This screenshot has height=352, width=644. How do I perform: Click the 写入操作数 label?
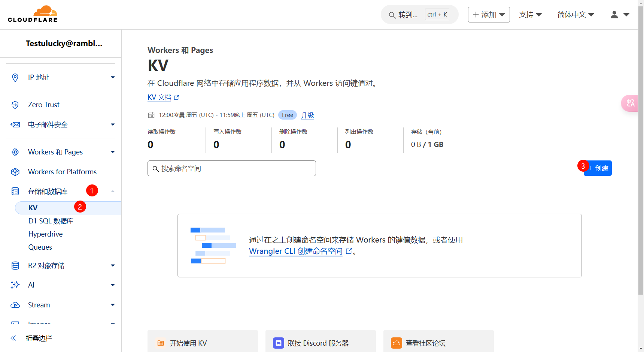tap(227, 132)
